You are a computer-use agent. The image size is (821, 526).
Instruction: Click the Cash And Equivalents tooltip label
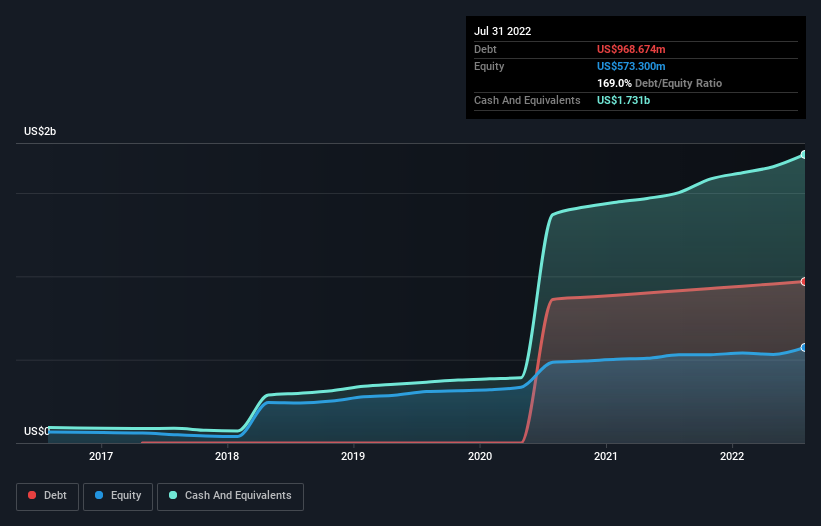[527, 100]
